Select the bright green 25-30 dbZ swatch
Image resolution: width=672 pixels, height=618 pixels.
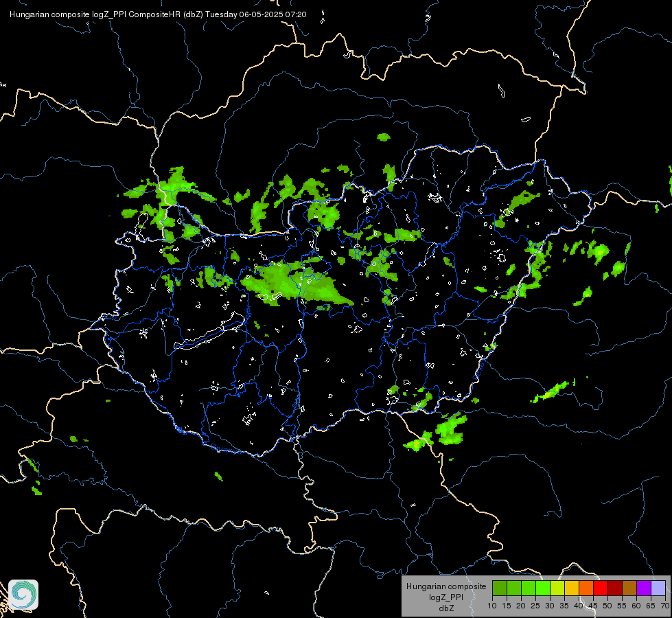tap(543, 588)
